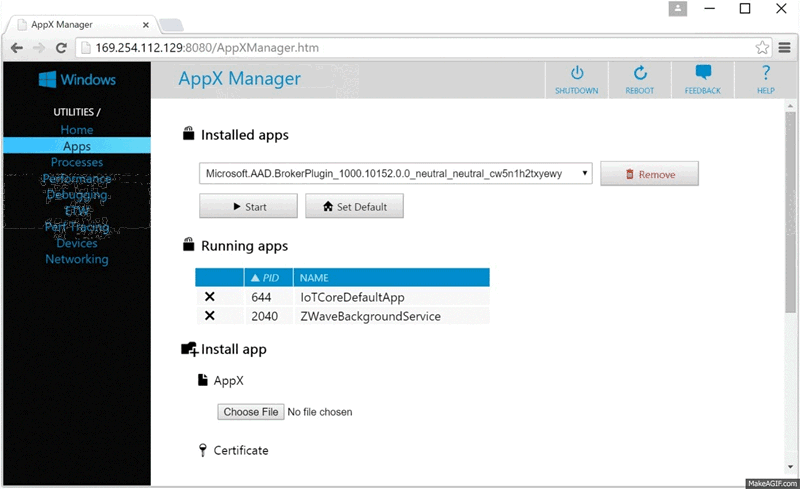Image resolution: width=800 pixels, height=489 pixels.
Task: Reload the page in the browser
Action: click(61, 48)
